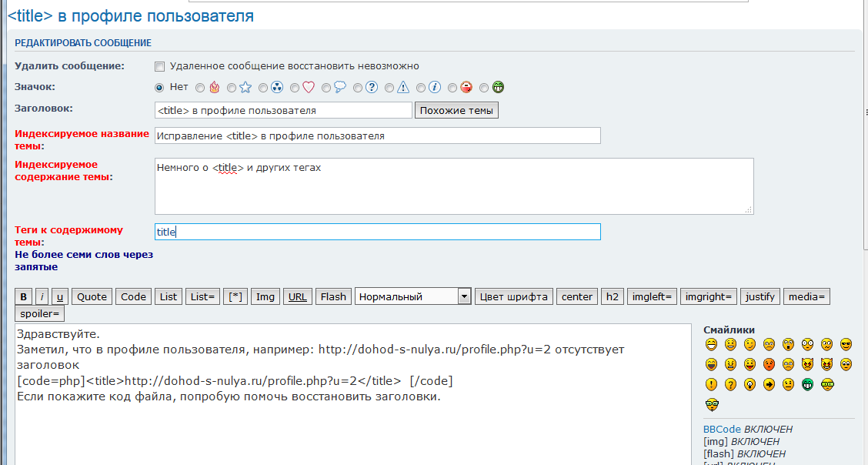The width and height of the screenshot is (868, 465).
Task: Insert the arrow smiley
Action: coord(769,384)
